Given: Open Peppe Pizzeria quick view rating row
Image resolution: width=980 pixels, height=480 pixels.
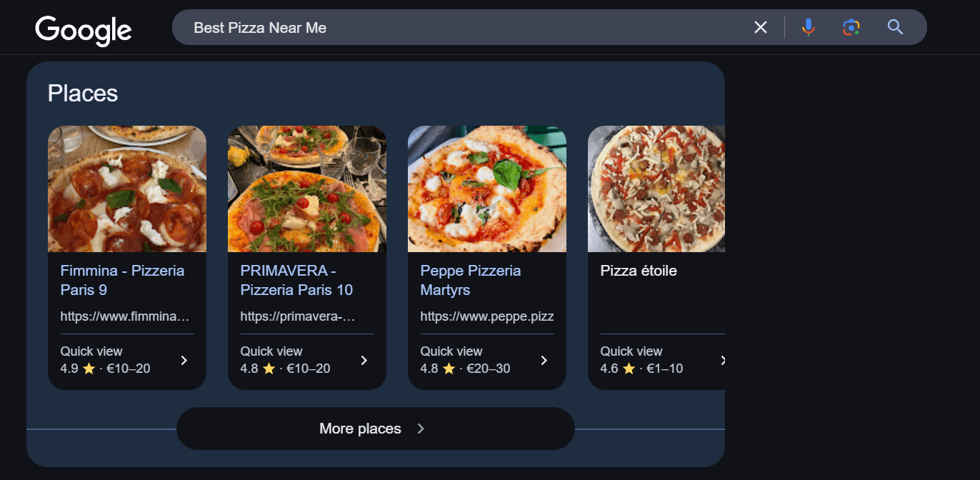Looking at the screenshot, I should tap(486, 360).
